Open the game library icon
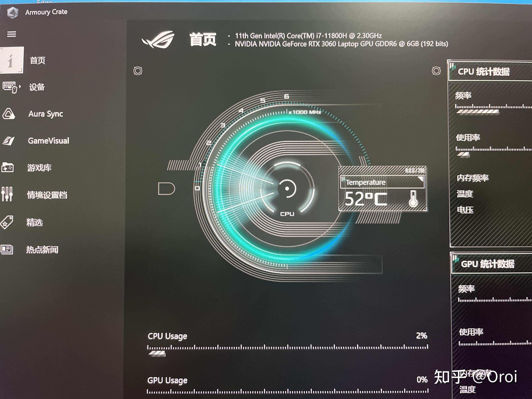The image size is (532, 399). click(8, 168)
